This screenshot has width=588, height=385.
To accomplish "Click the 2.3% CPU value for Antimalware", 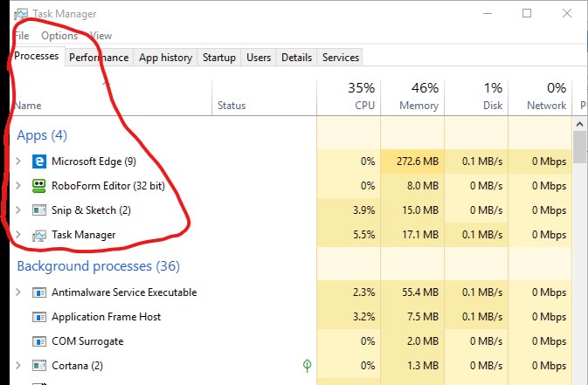I will pos(363,292).
